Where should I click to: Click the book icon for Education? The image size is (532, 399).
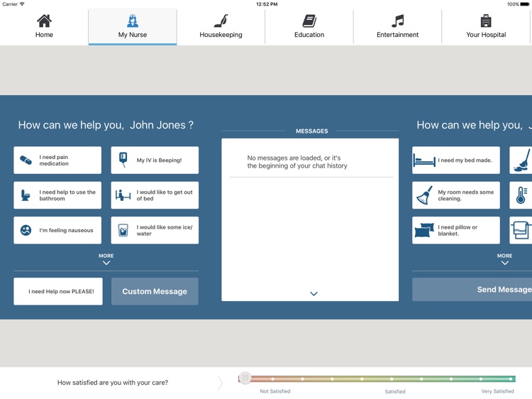pyautogui.click(x=309, y=21)
